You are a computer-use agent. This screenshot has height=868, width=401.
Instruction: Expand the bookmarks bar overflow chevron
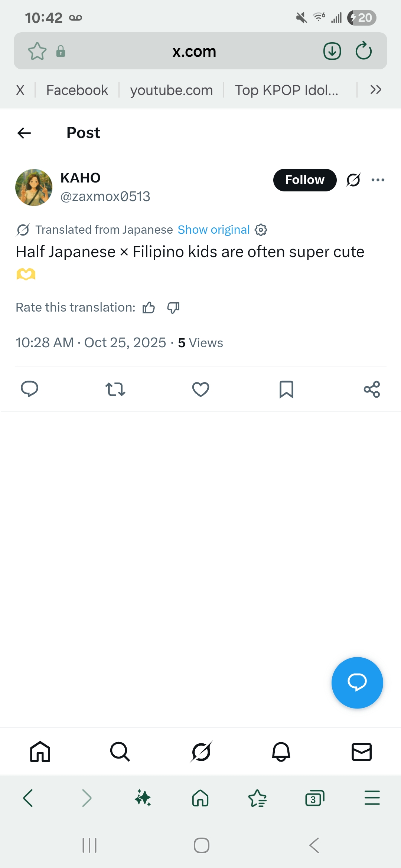tap(376, 90)
